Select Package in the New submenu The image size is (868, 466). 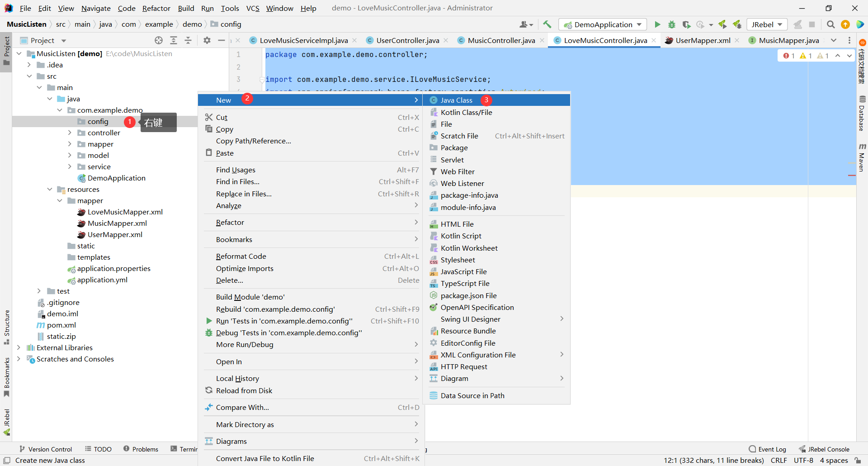[x=496, y=147]
